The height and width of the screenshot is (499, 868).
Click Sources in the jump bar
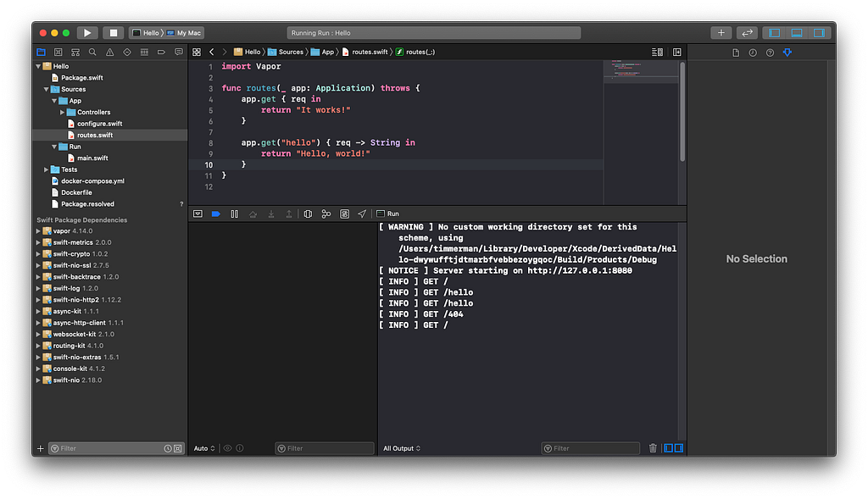point(290,52)
